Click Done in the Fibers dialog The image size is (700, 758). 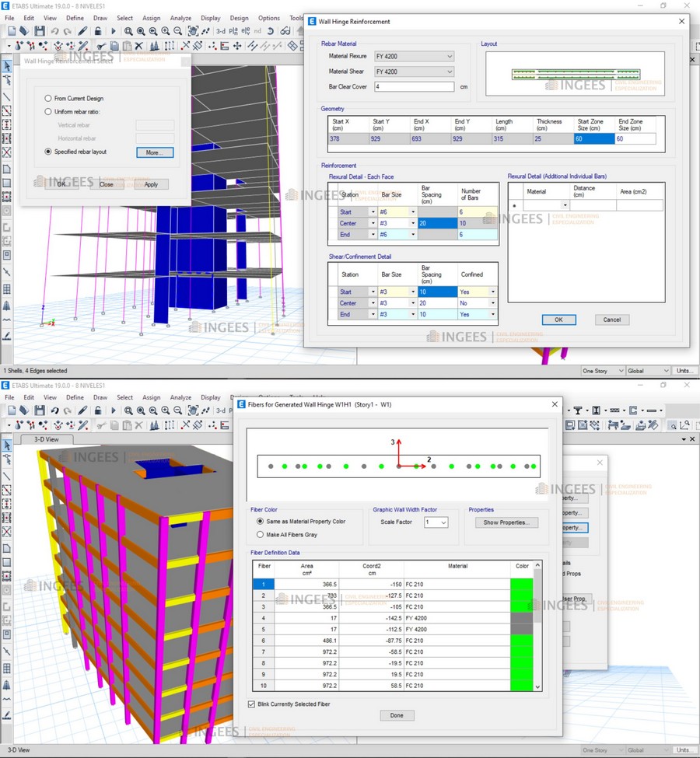point(397,715)
